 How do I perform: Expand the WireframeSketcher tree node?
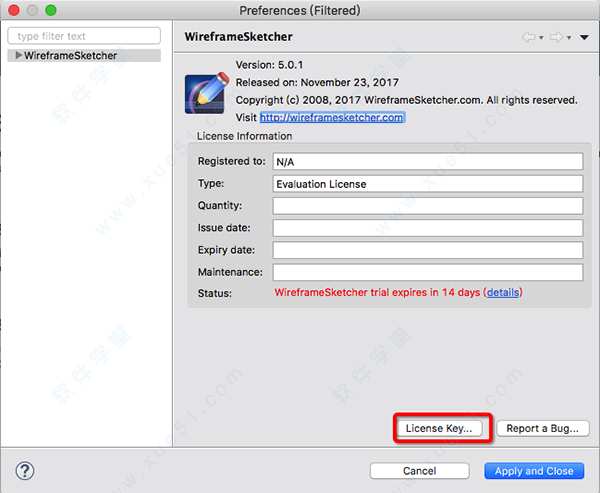pos(18,56)
